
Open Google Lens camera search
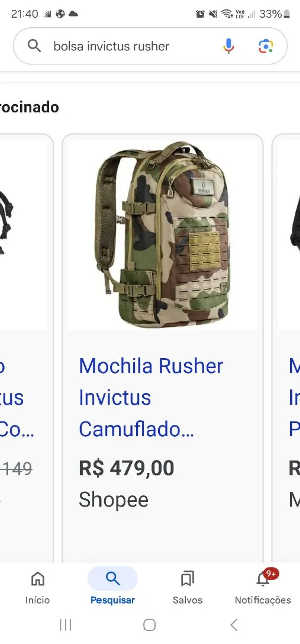coord(266,46)
